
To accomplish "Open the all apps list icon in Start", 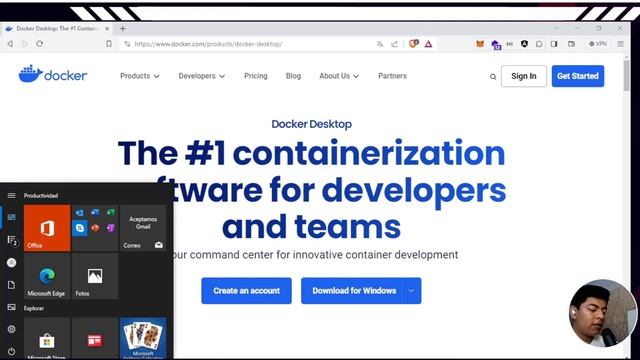I will (x=12, y=240).
